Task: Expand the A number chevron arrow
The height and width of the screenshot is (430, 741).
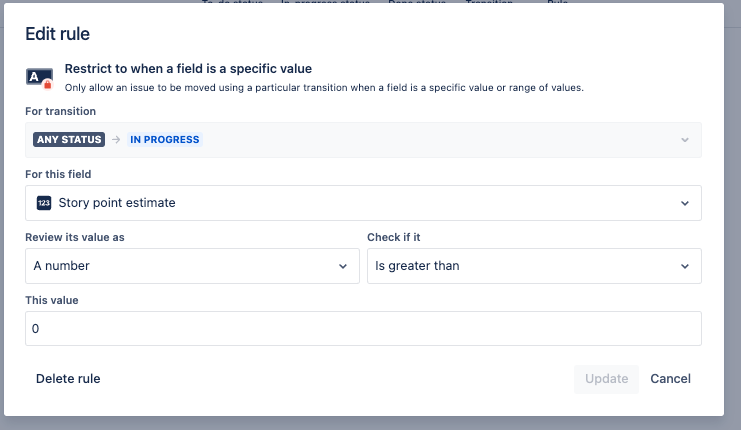Action: click(343, 266)
